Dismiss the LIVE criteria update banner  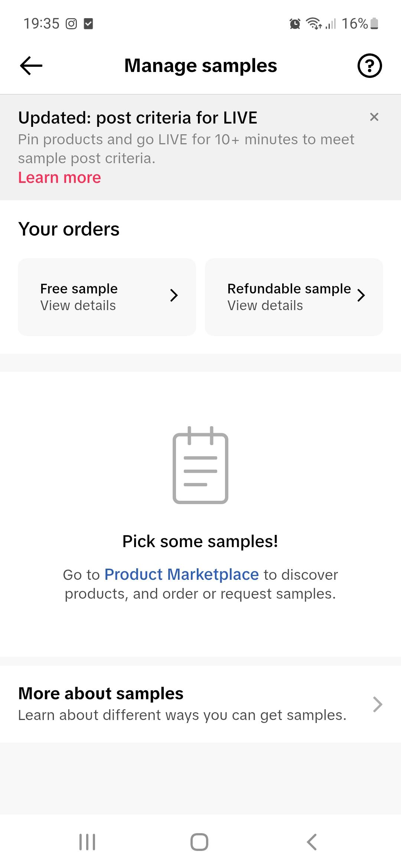pos(374,117)
